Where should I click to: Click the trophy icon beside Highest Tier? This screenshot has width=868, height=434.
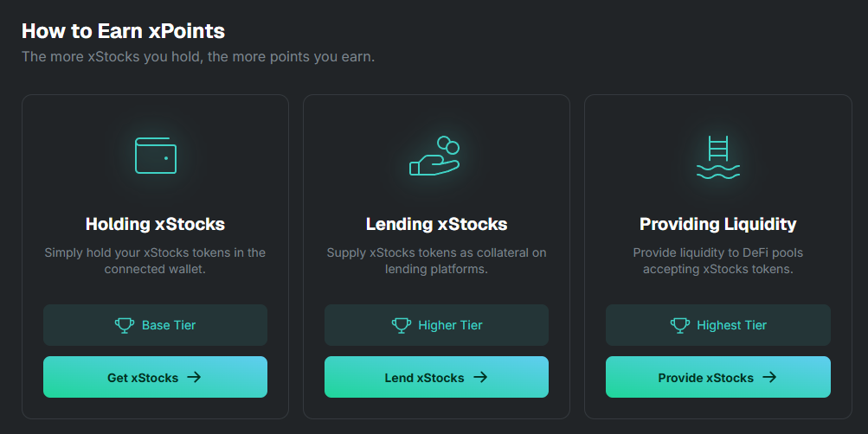679,325
